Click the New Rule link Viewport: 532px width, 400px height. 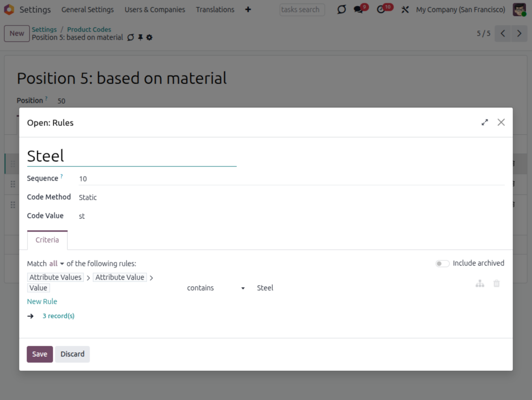click(42, 302)
